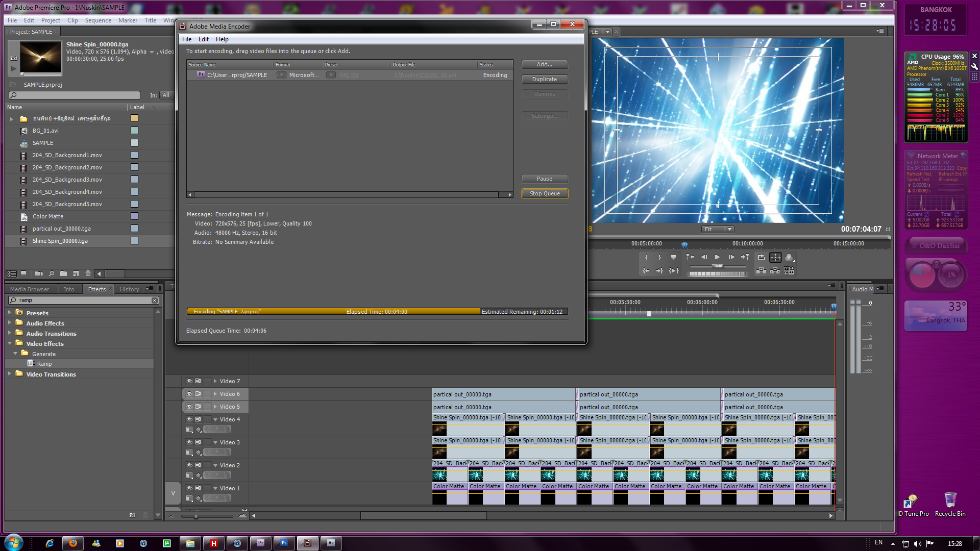Toggle the Safe Margins icon
This screenshot has height=551, width=980.
pos(775,257)
